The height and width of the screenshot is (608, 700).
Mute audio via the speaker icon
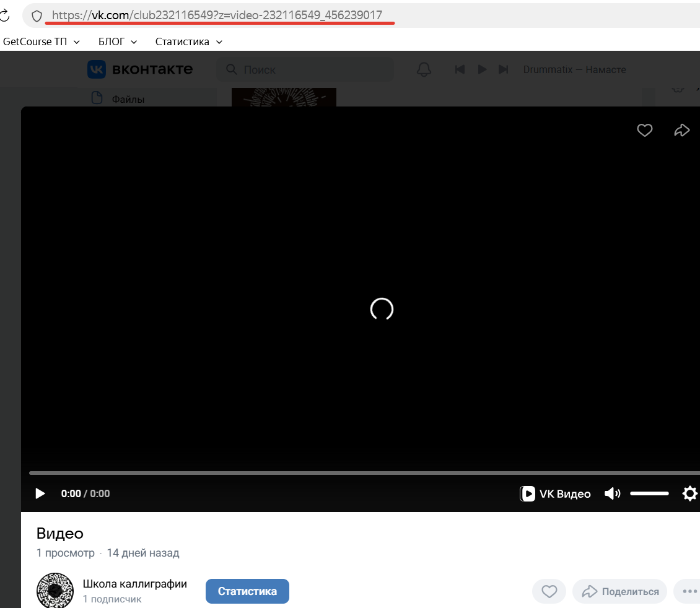click(612, 493)
